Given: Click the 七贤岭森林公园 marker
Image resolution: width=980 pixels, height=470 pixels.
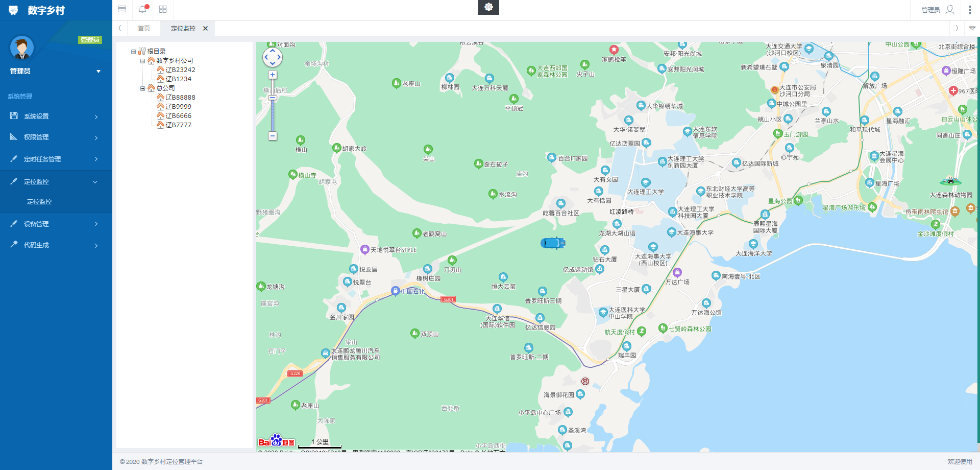Looking at the screenshot, I should pyautogui.click(x=663, y=328).
